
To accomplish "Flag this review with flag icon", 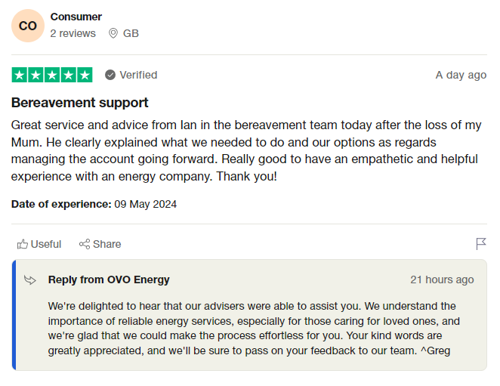I will (x=481, y=244).
